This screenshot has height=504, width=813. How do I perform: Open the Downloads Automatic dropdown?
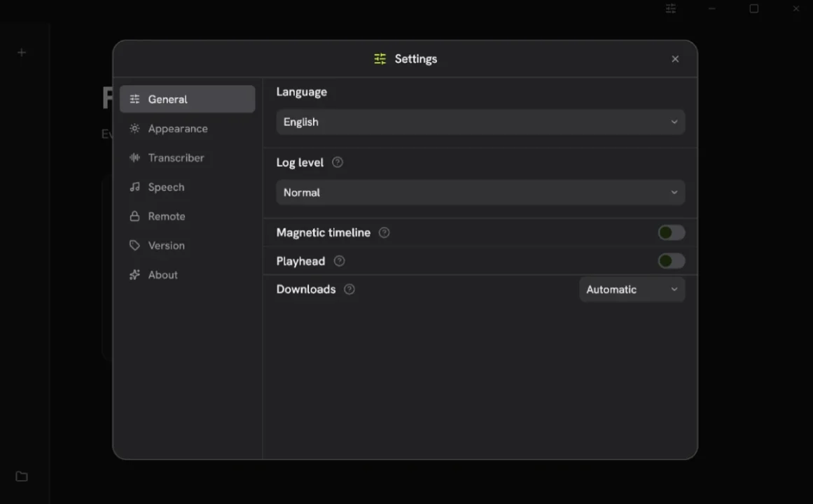tap(632, 289)
